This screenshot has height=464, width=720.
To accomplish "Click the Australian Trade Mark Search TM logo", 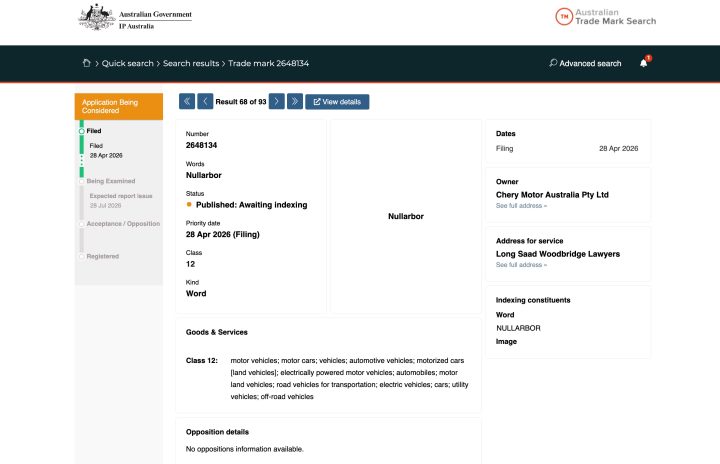I will (606, 17).
